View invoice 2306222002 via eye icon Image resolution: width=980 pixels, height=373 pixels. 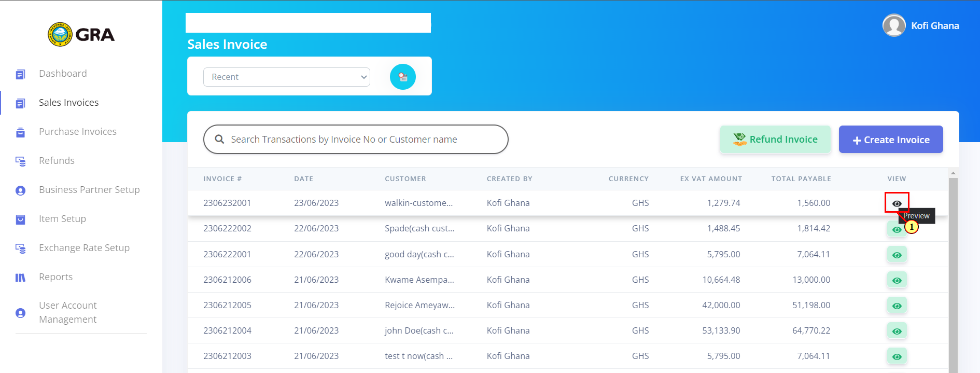[x=897, y=229]
